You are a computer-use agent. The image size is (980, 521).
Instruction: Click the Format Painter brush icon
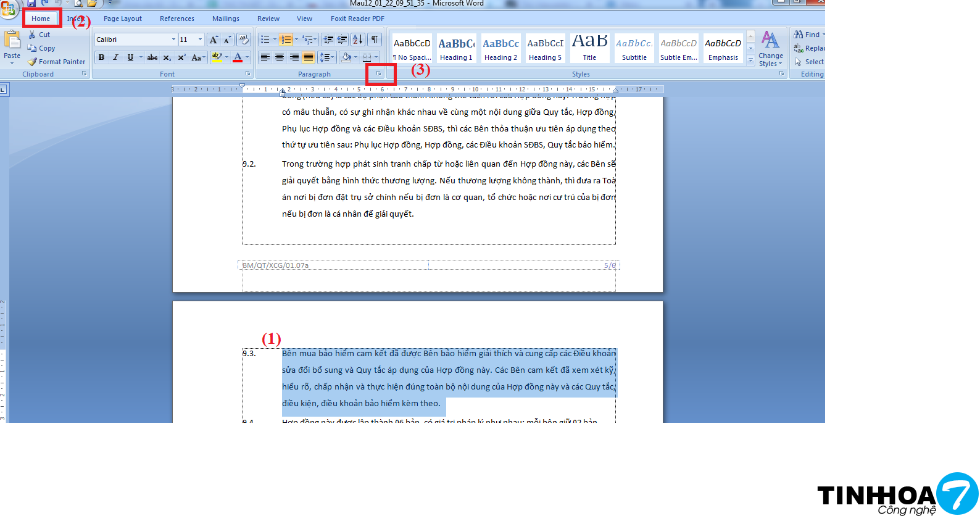[32, 62]
